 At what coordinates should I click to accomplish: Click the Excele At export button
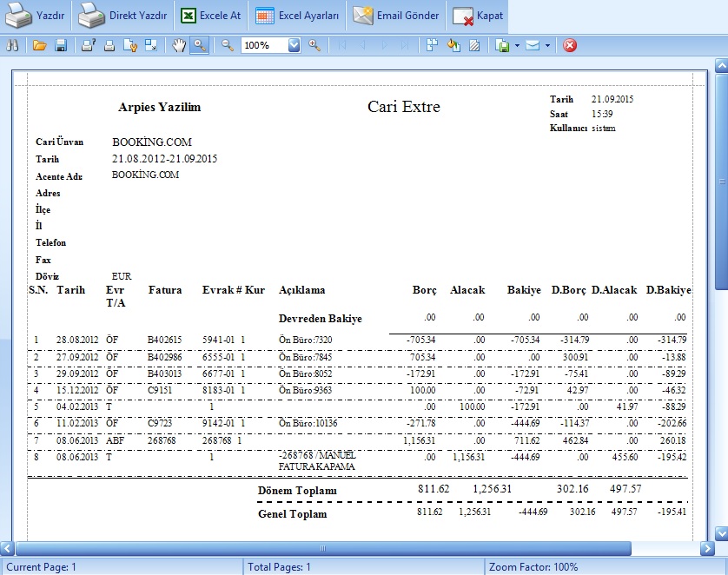210,16
